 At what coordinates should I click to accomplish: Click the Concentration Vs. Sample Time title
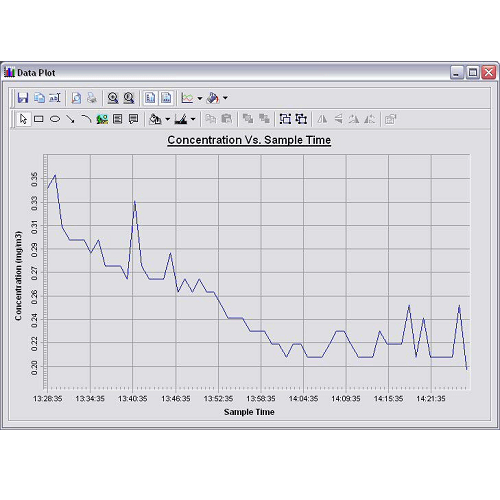click(x=249, y=140)
